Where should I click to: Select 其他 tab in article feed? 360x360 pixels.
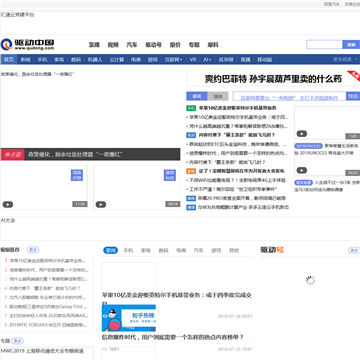[x=234, y=250]
